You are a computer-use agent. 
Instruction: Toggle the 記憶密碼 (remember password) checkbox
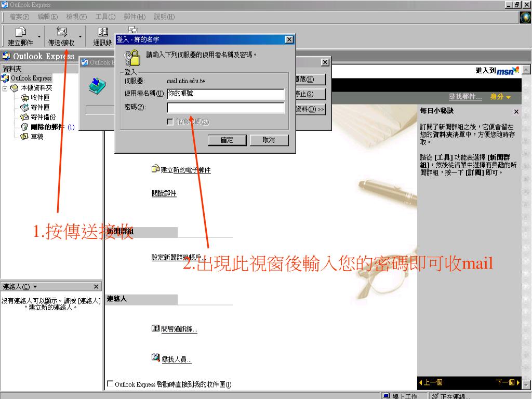click(x=170, y=122)
